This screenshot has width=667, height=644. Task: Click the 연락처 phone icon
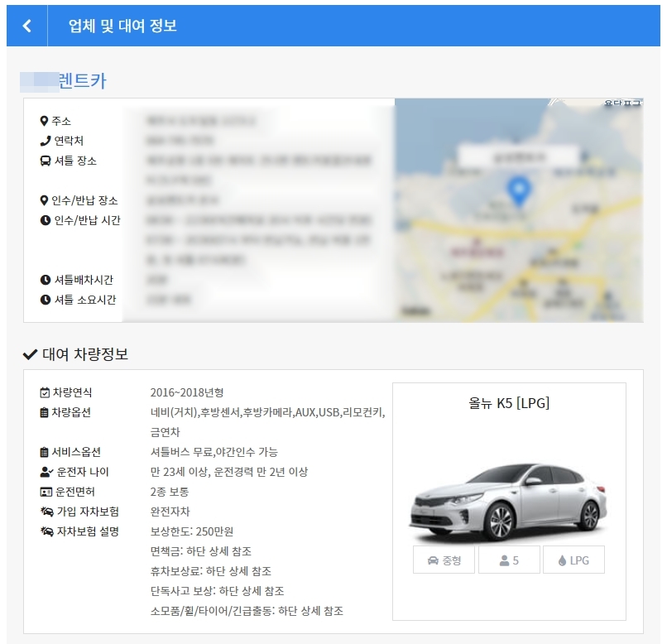[45, 141]
